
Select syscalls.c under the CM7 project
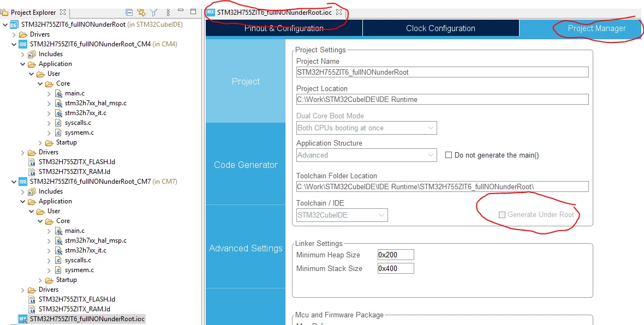[x=78, y=260]
